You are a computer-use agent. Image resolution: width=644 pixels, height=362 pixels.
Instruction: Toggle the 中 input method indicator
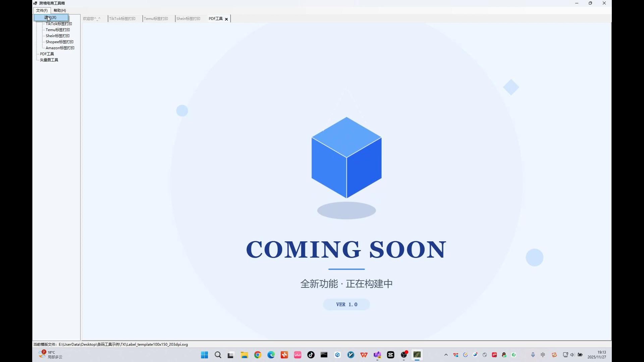pyautogui.click(x=543, y=355)
